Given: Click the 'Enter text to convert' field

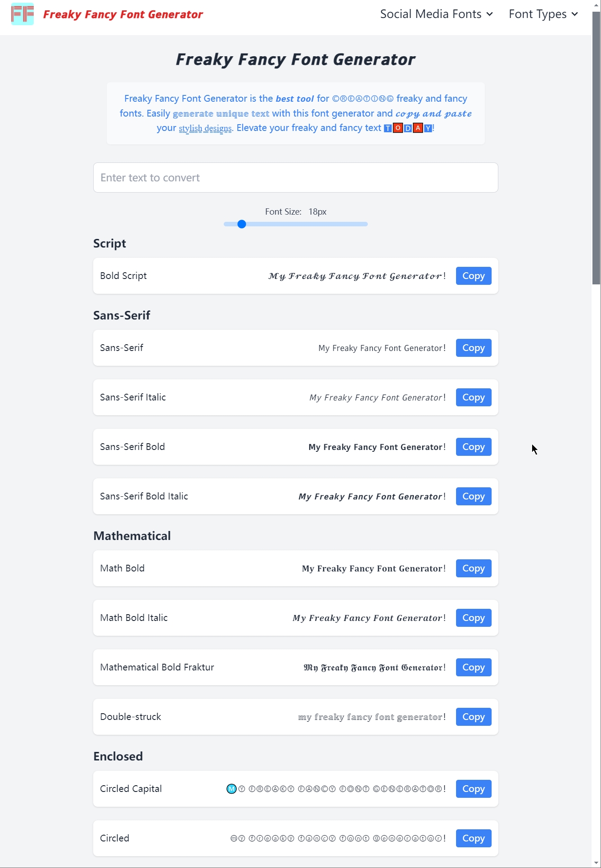Looking at the screenshot, I should point(295,177).
